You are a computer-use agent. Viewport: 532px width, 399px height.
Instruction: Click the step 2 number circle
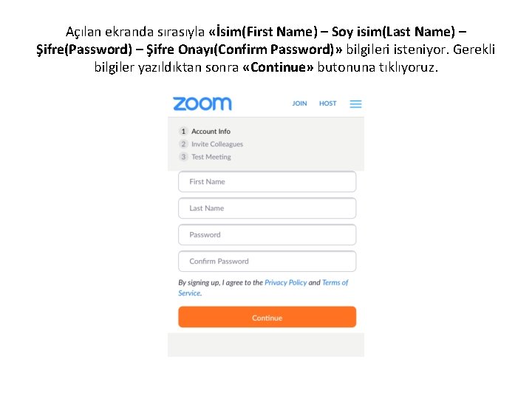pyautogui.click(x=183, y=144)
